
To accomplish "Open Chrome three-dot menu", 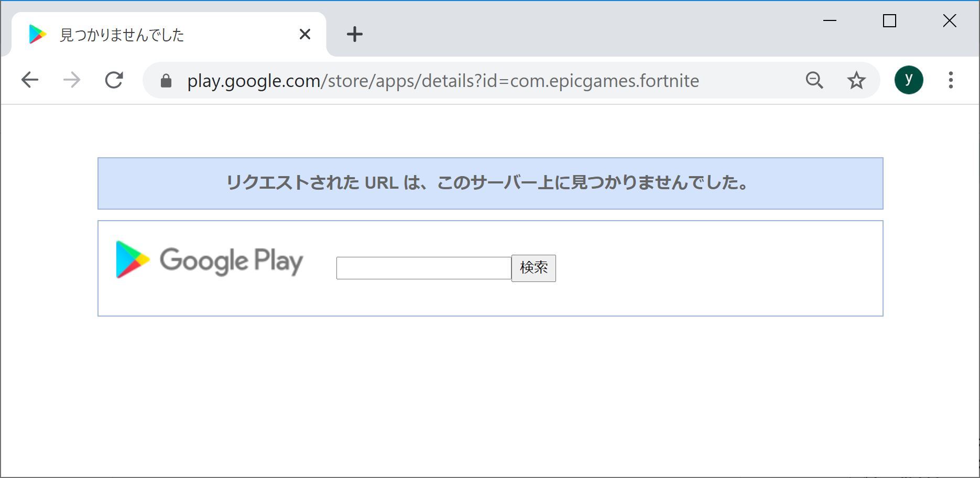I will (x=951, y=80).
